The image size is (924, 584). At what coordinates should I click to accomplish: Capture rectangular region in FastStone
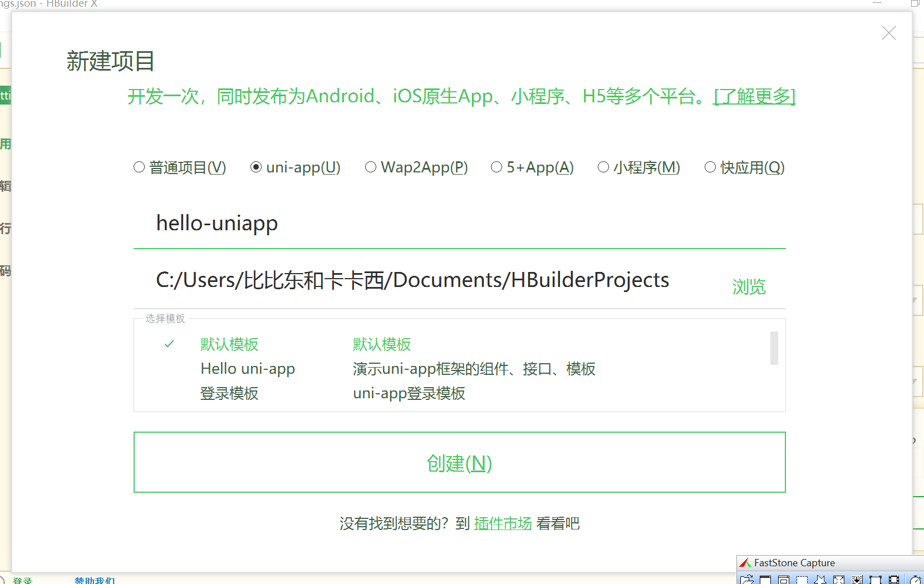click(x=802, y=580)
